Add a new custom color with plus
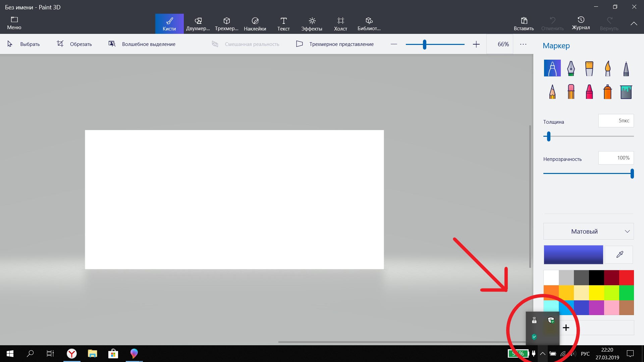This screenshot has width=644, height=362. click(566, 327)
